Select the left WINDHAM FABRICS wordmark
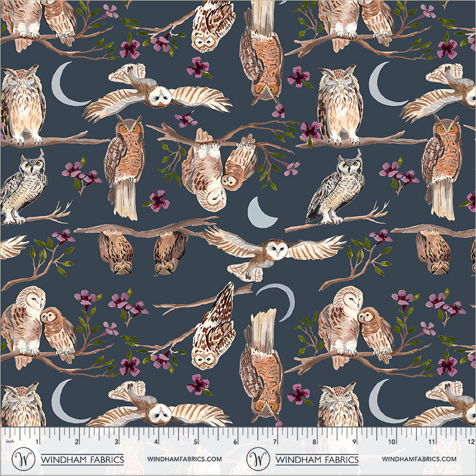The height and width of the screenshot is (476, 476). 82,459
